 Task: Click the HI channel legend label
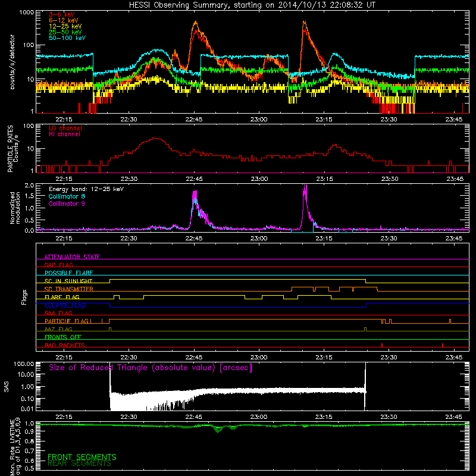coord(64,134)
